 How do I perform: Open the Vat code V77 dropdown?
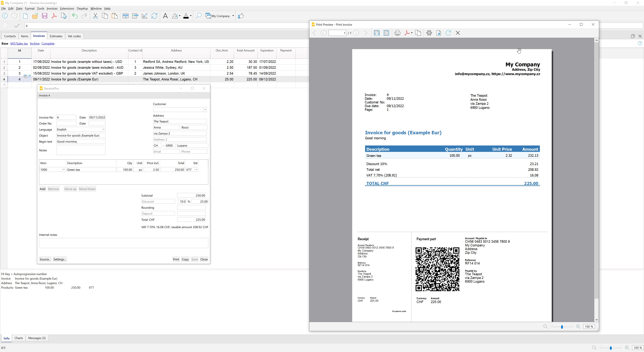pos(196,170)
